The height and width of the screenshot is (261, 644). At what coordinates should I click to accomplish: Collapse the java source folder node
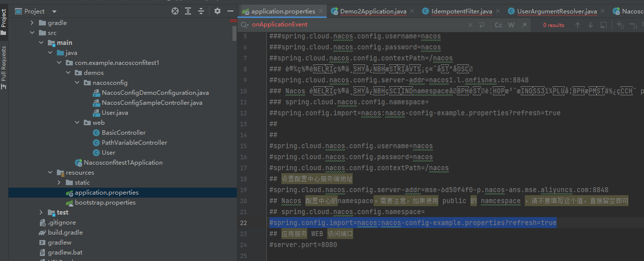point(50,53)
